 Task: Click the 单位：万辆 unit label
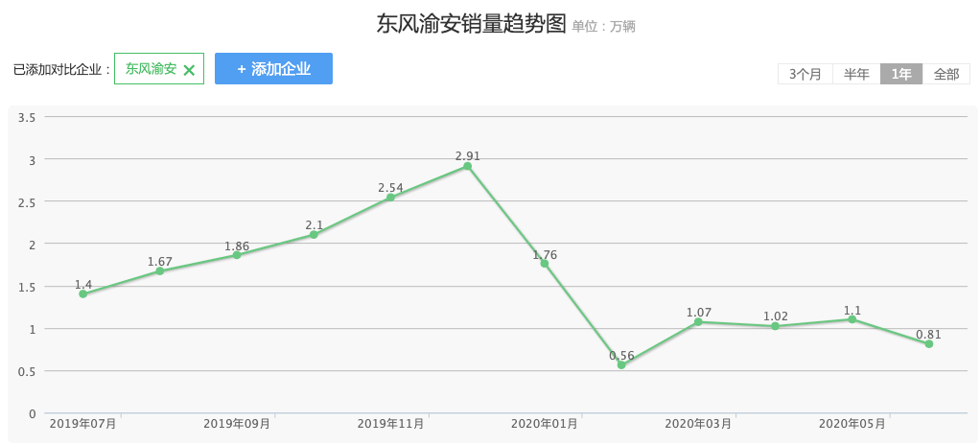tap(604, 27)
